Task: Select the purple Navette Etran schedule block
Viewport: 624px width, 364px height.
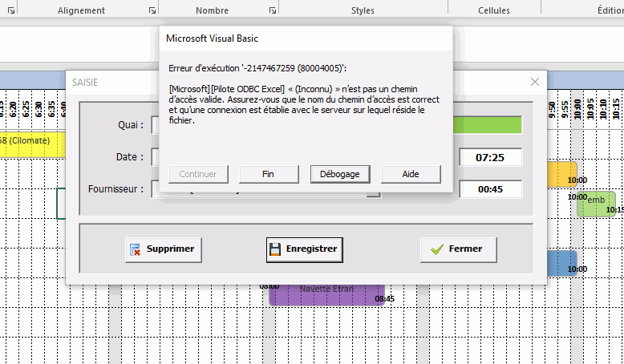Action: point(326,295)
